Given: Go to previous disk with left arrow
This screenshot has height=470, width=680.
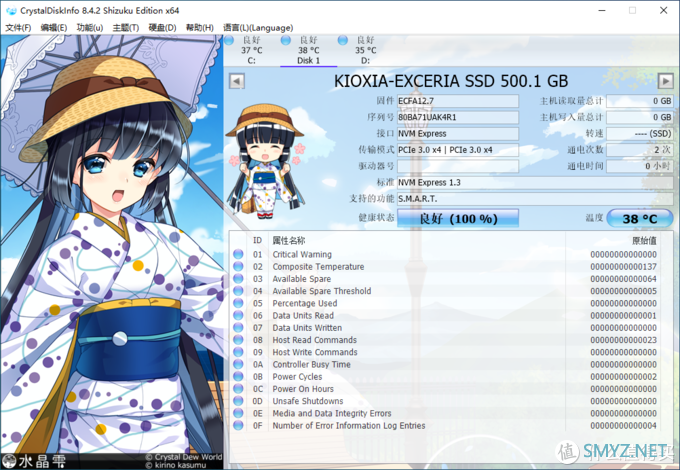Looking at the screenshot, I should (236, 81).
